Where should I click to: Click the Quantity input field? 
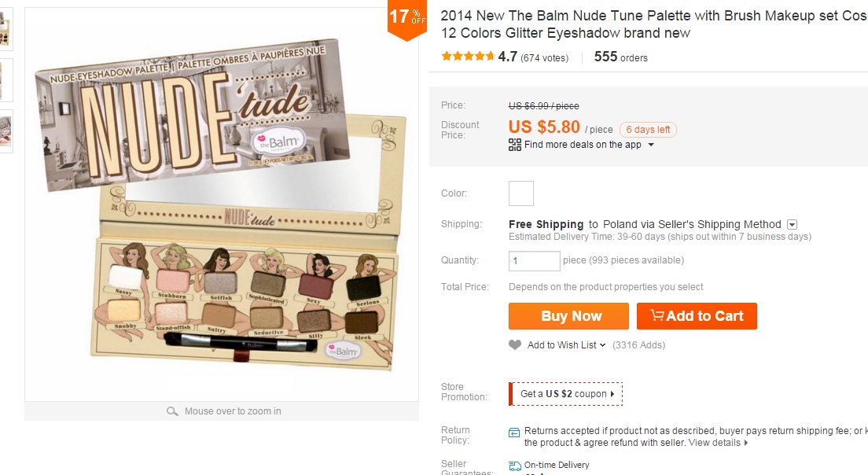[x=535, y=261]
